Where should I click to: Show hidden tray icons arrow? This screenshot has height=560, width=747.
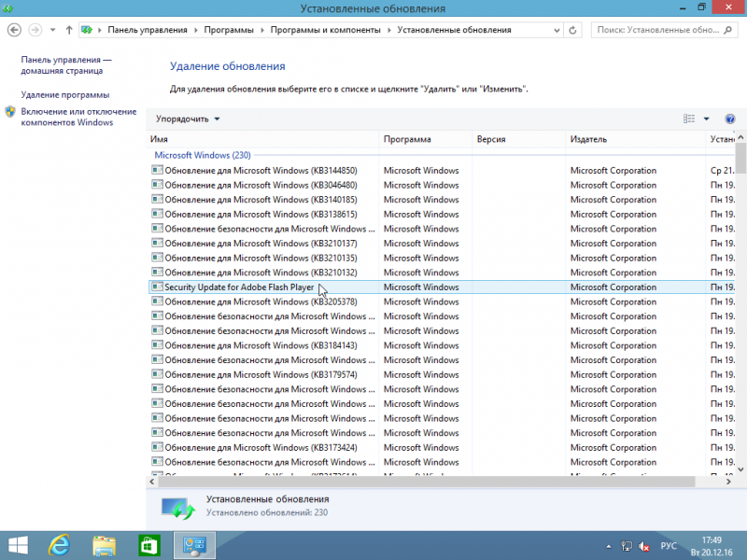(609, 546)
